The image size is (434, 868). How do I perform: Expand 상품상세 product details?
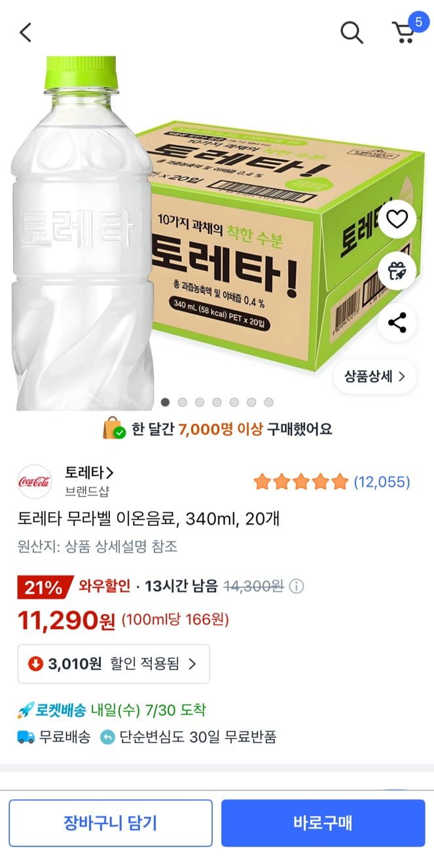pos(374,376)
